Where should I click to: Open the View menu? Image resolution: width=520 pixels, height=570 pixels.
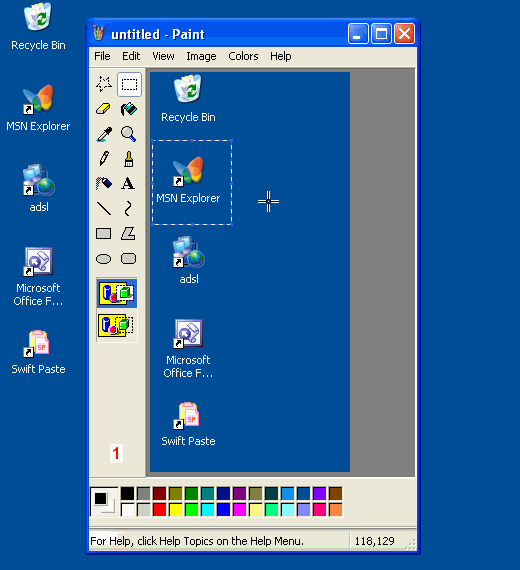[163, 56]
